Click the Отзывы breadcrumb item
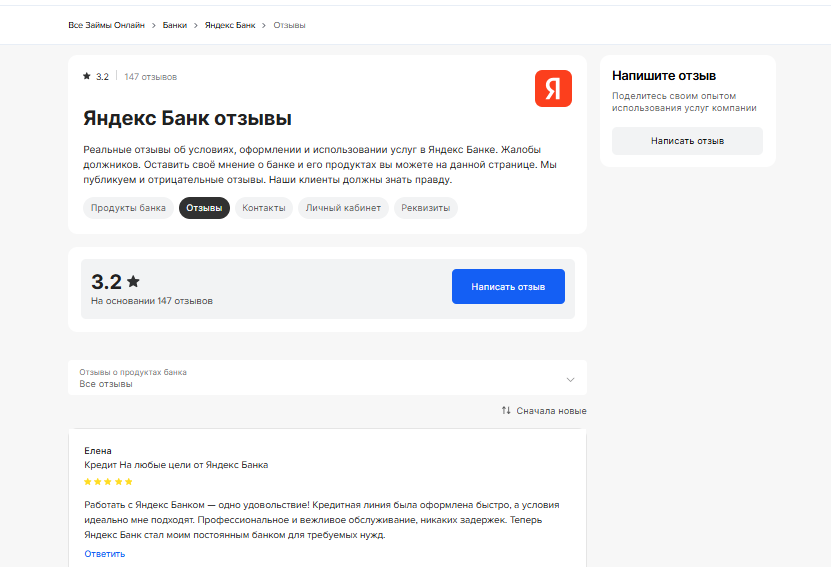The image size is (831, 567). 289,25
